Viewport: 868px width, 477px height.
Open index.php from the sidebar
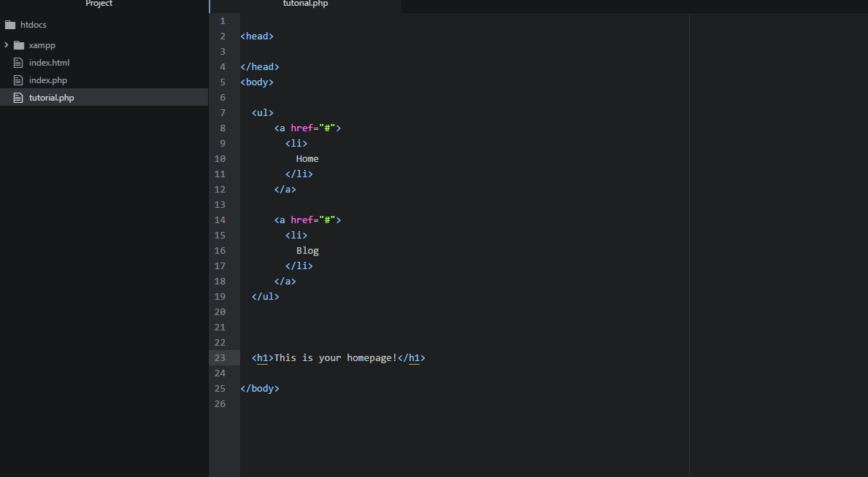[x=47, y=79]
